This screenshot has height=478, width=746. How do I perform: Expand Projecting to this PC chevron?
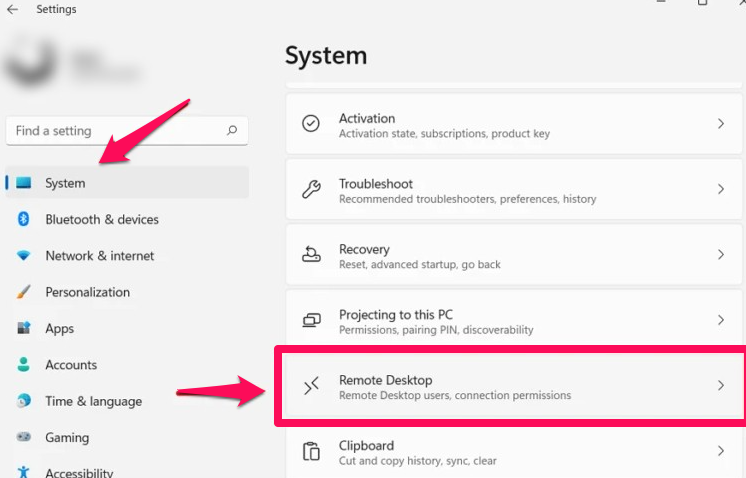[721, 320]
